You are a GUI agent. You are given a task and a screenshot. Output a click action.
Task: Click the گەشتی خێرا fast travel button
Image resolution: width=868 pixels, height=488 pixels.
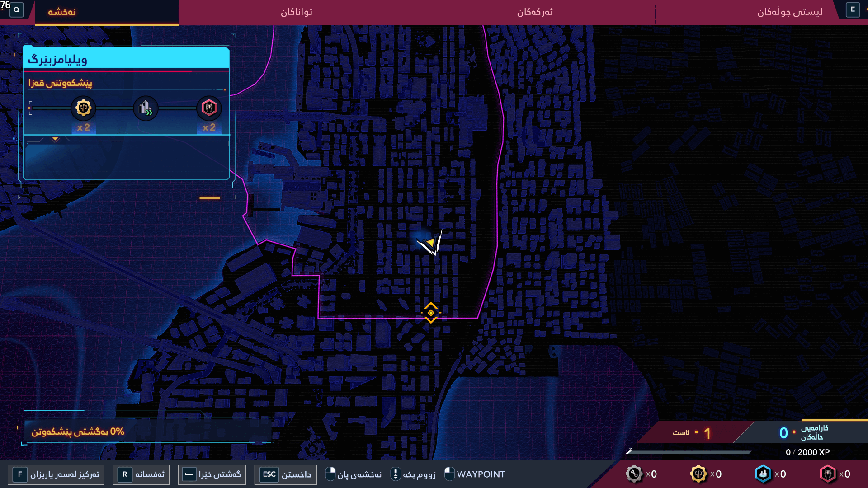pyautogui.click(x=212, y=474)
